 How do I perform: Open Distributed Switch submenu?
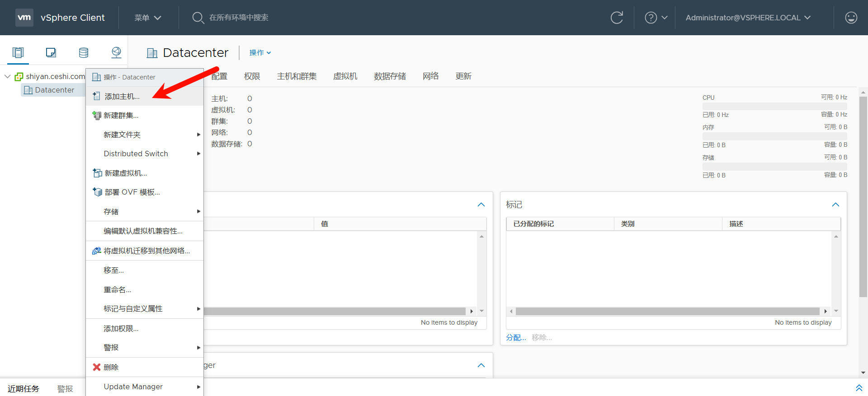(145, 154)
